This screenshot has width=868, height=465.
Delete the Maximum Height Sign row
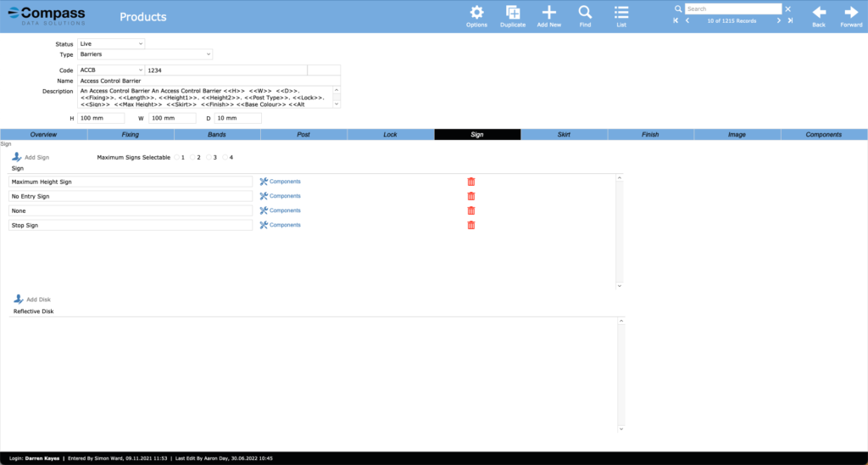(471, 182)
